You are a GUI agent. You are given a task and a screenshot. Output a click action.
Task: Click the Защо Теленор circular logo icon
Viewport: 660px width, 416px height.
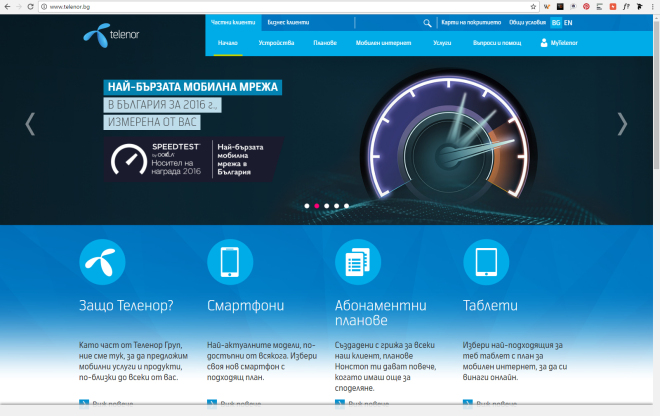pos(102,262)
